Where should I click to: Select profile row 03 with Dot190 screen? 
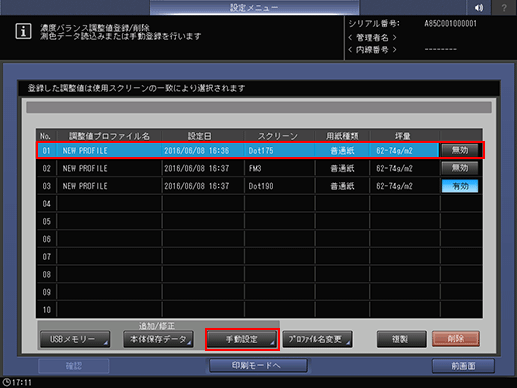238,186
